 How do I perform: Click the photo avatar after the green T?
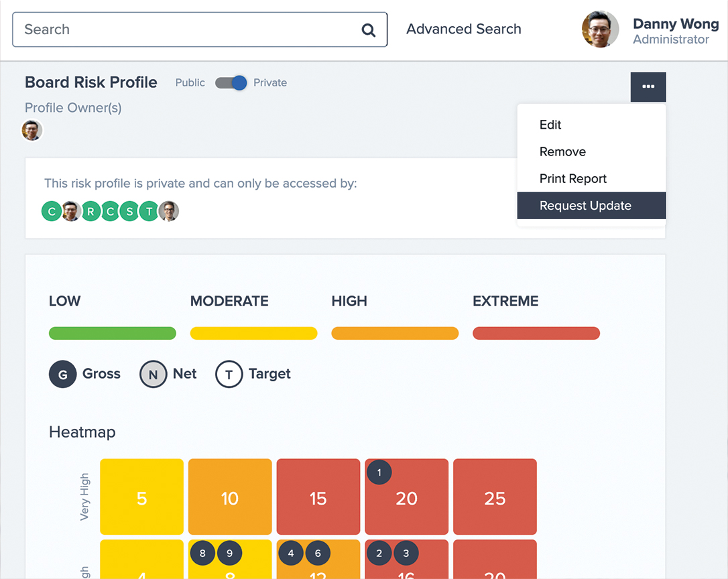(x=168, y=211)
